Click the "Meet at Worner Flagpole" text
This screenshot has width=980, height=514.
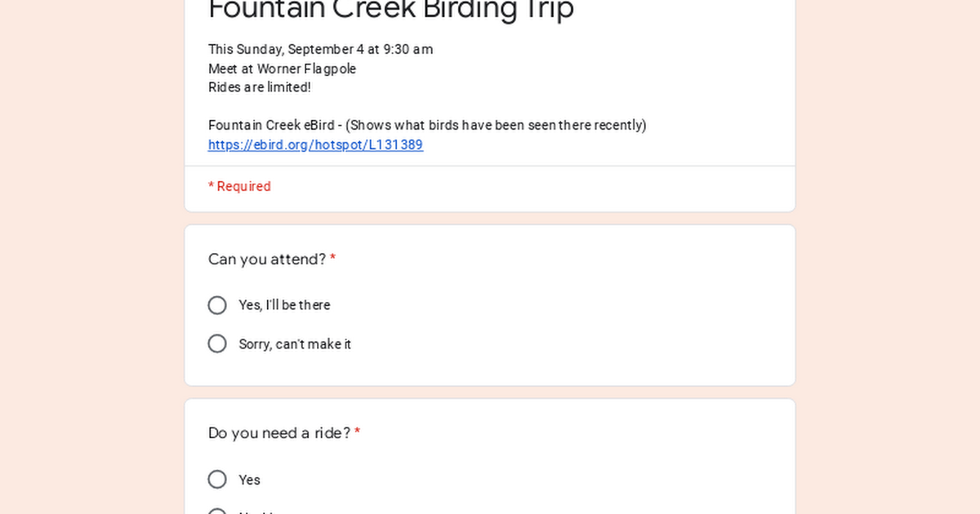click(x=282, y=69)
